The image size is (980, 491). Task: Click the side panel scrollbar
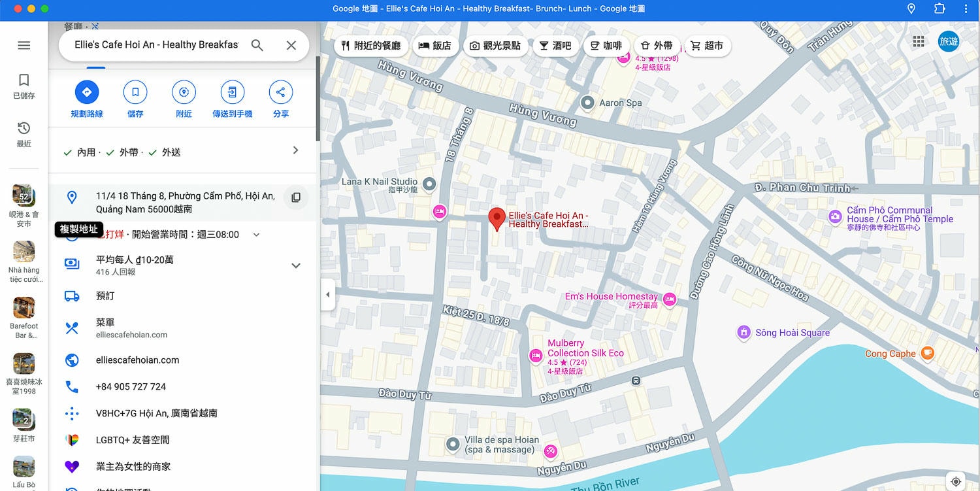(318, 98)
